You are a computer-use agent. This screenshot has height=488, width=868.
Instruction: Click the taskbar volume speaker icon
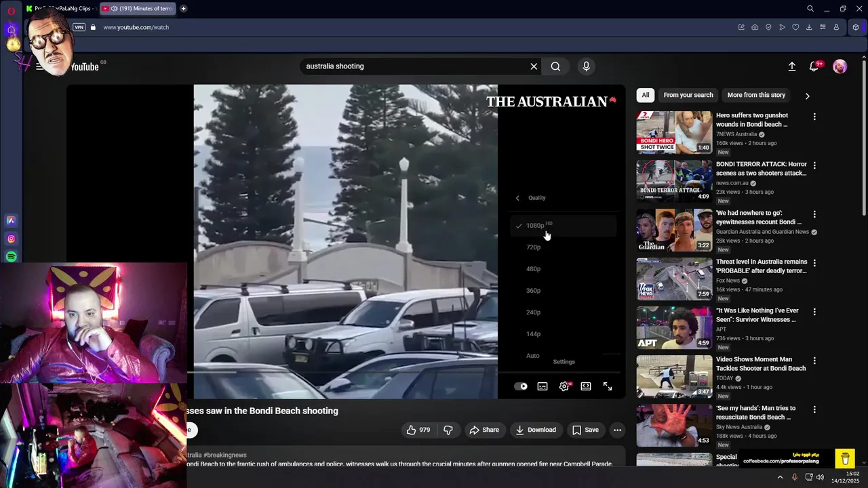click(820, 477)
